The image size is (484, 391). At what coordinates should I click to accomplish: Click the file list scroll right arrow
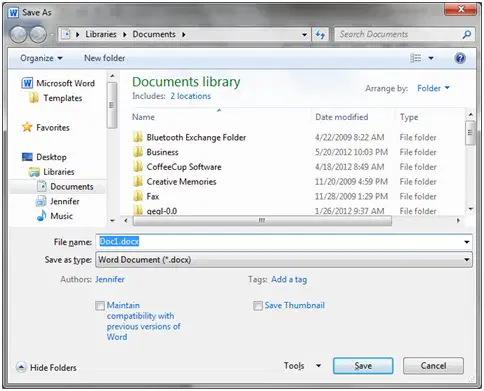458,220
